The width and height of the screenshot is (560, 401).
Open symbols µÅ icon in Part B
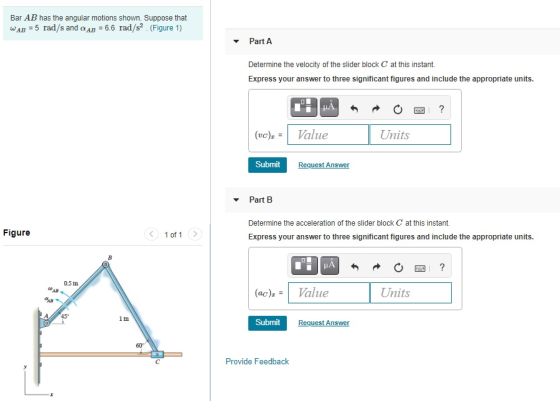[x=329, y=265]
